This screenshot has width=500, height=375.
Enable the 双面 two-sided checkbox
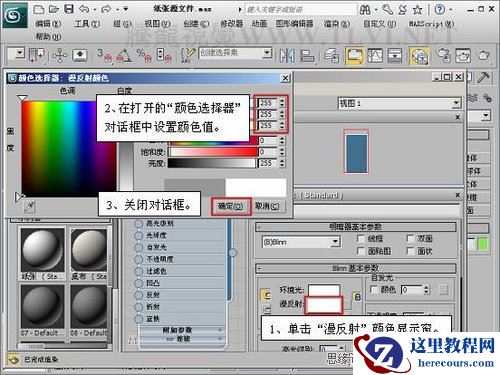click(411, 238)
